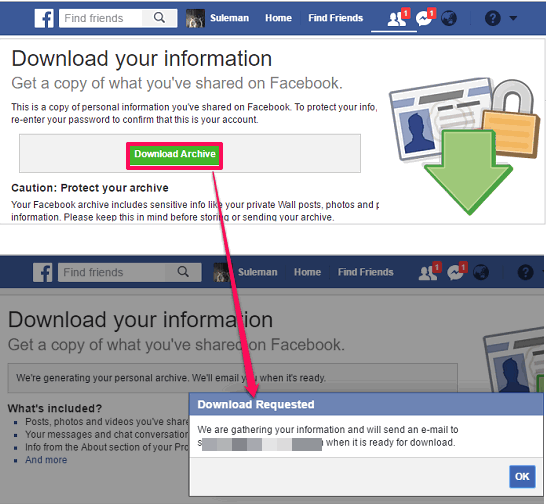The height and width of the screenshot is (504, 546).
Task: Confirm dialog with the OK button
Action: pos(522,476)
